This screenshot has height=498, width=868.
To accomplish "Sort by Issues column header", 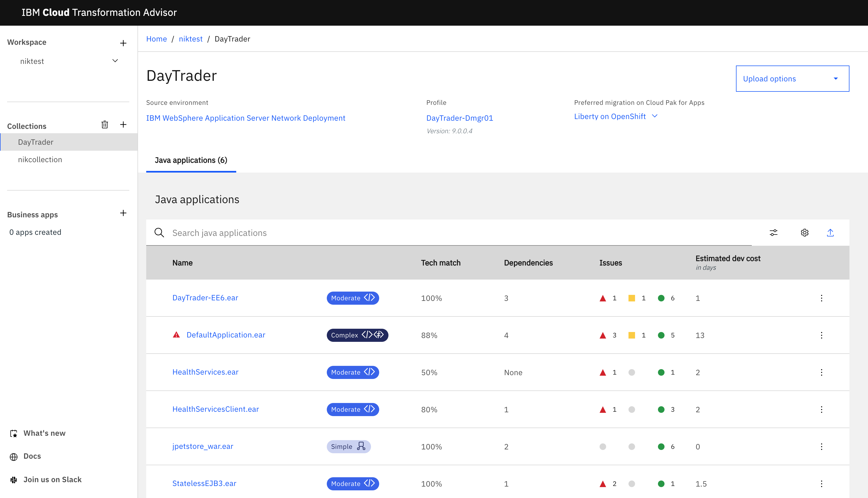I will coord(611,263).
